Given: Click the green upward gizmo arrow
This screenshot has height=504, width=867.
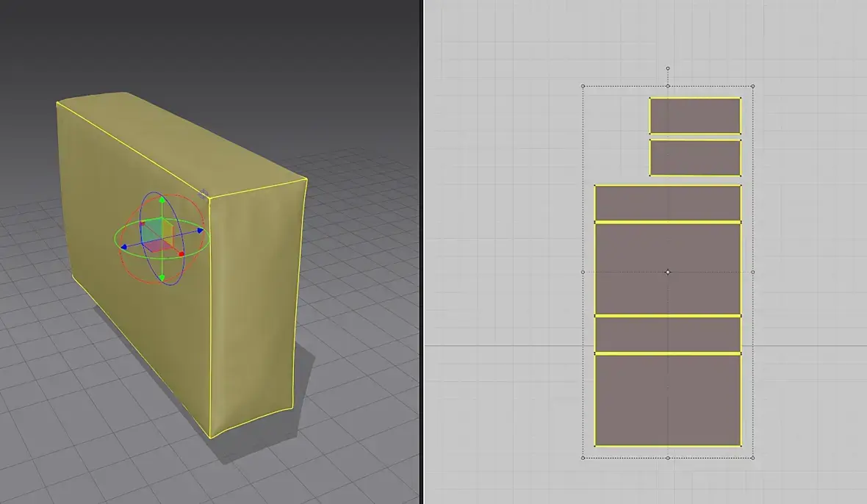Looking at the screenshot, I should 162,200.
